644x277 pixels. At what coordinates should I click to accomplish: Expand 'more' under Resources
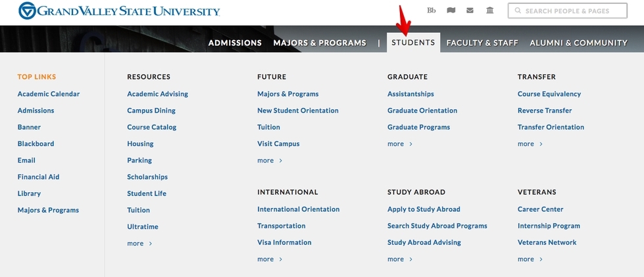[x=139, y=243]
